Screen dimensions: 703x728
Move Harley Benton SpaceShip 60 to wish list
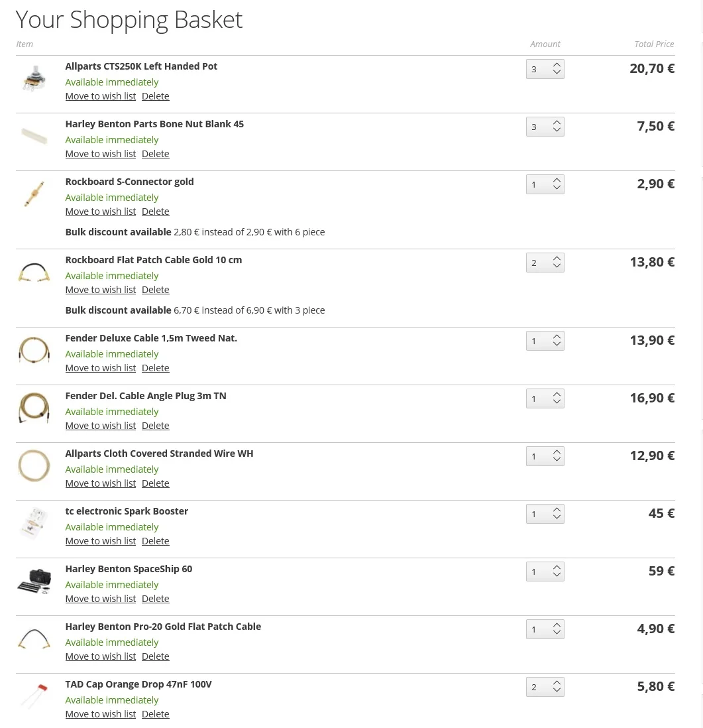coord(101,599)
